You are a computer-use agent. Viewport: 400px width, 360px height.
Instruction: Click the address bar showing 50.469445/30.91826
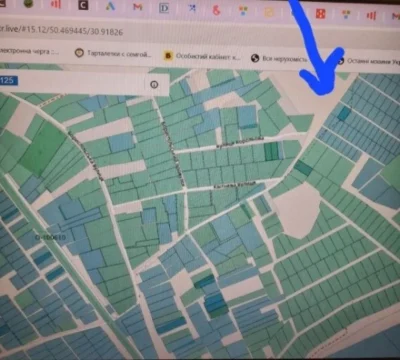pyautogui.click(x=62, y=31)
